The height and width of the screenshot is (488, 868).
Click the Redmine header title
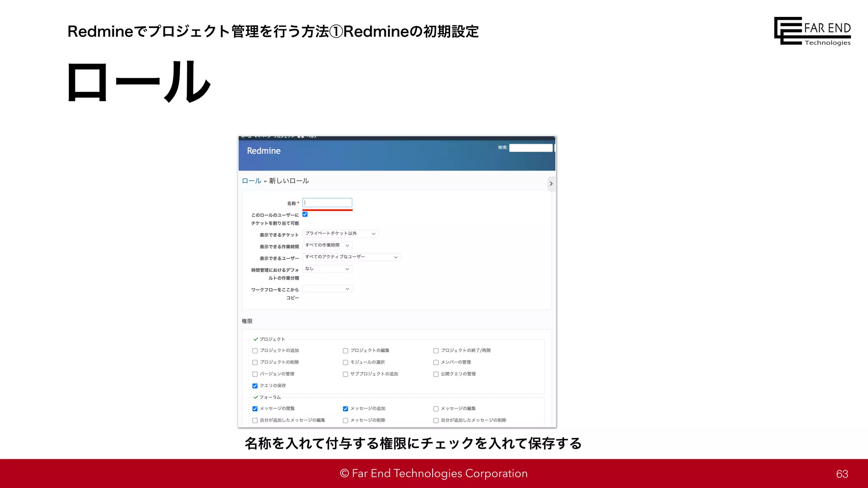(264, 151)
